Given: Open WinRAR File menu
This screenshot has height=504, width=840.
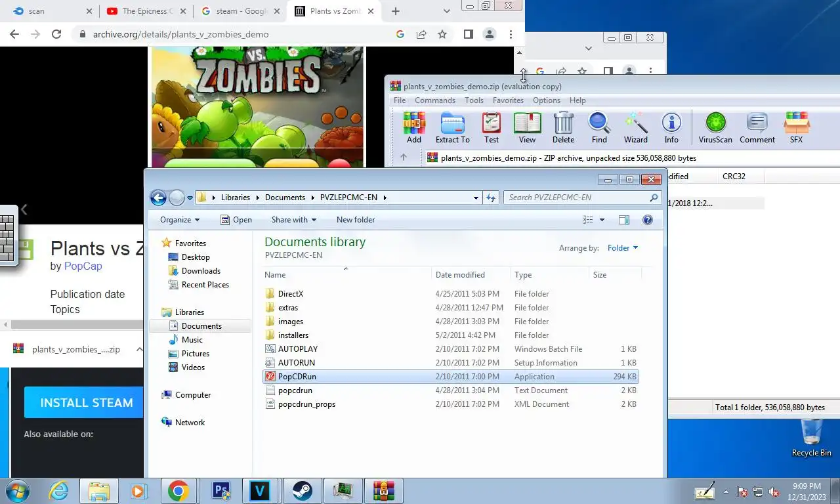Looking at the screenshot, I should [x=399, y=100].
